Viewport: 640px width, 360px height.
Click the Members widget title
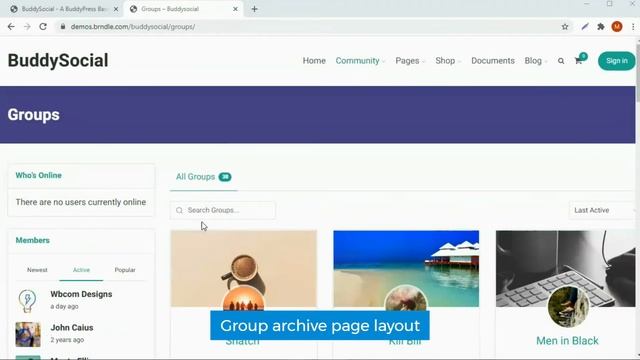pos(33,240)
